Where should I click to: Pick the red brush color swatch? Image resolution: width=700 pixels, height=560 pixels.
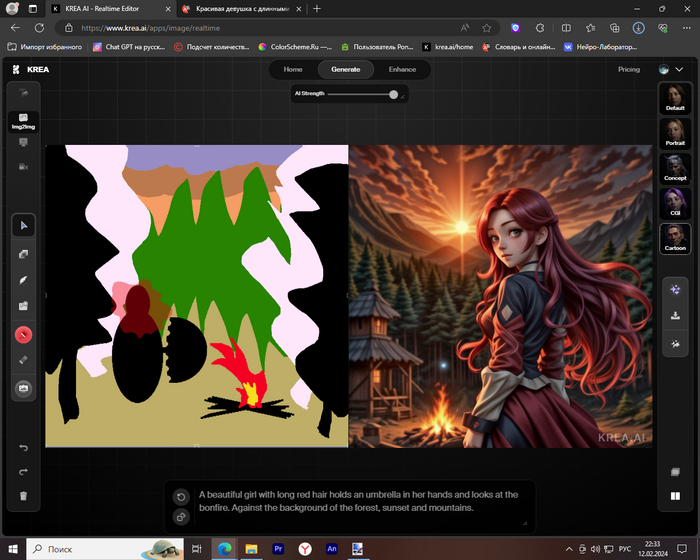click(24, 334)
